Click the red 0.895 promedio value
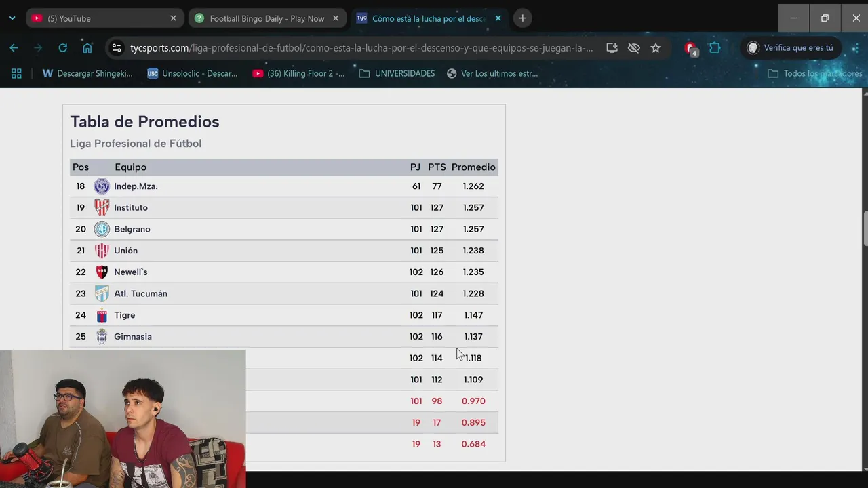Screen dimensions: 868x488 tap(473, 422)
